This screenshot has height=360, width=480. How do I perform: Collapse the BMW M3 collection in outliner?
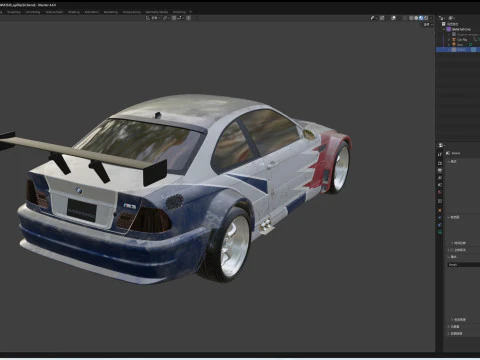coord(444,29)
